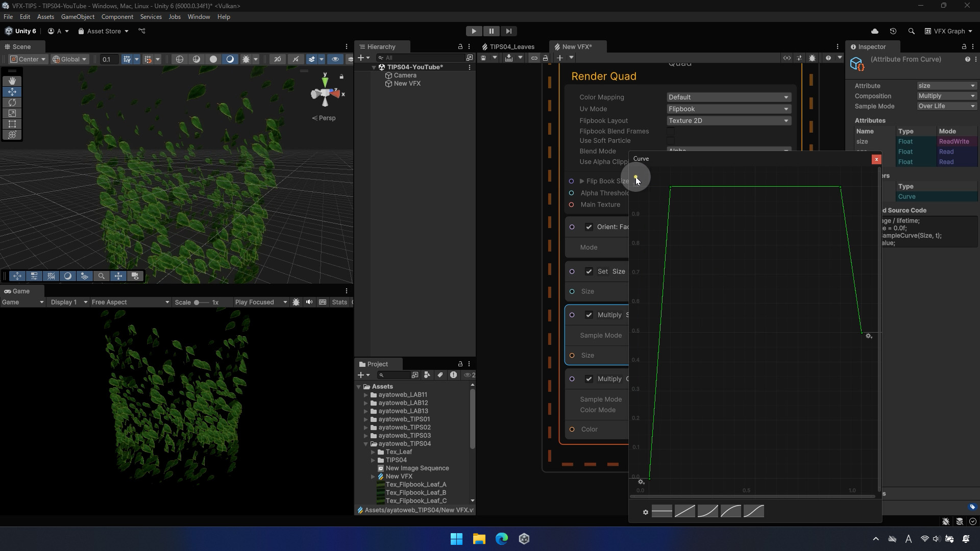Open Undo History icon in toolbar

tap(893, 31)
